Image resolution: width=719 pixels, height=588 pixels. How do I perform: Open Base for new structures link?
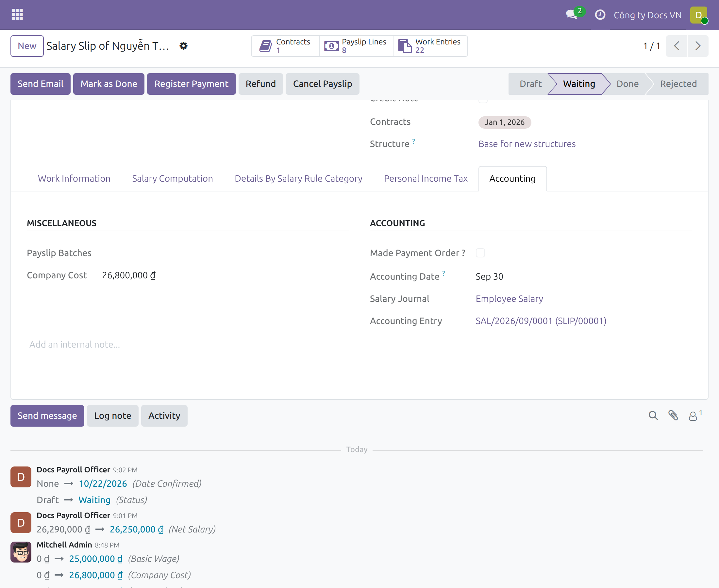tap(527, 144)
